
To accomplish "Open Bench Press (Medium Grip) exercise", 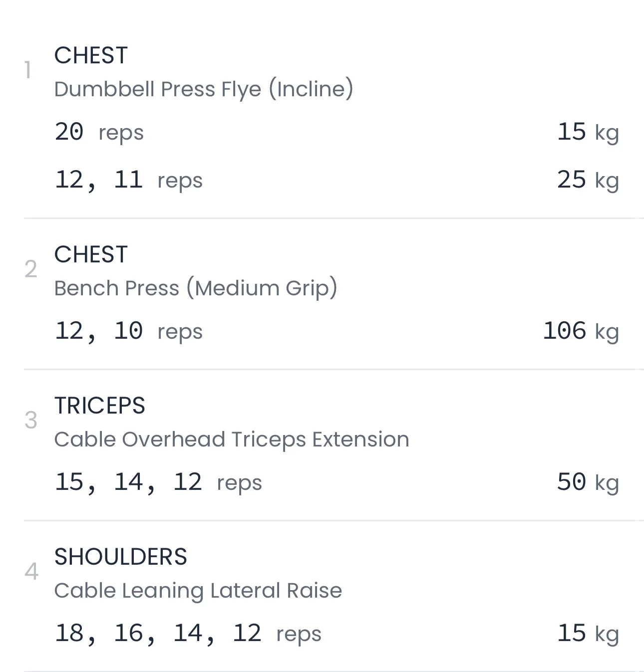I will pos(195,288).
